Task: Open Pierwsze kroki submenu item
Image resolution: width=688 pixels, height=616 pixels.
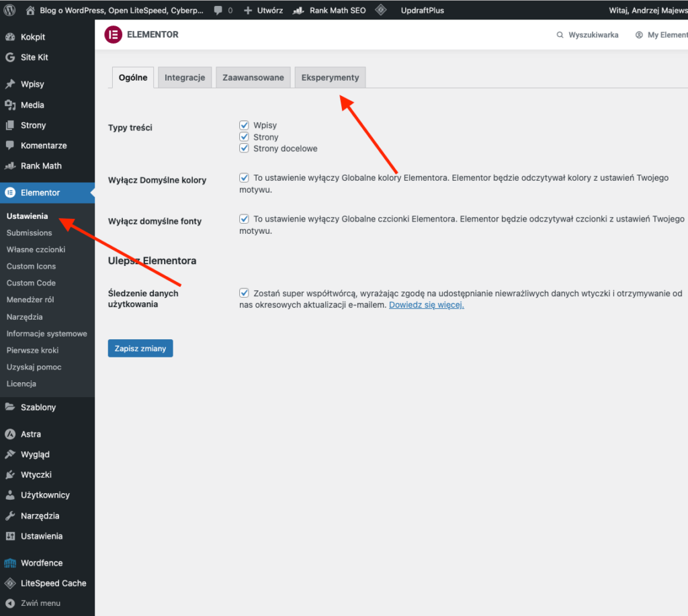Action: point(32,350)
